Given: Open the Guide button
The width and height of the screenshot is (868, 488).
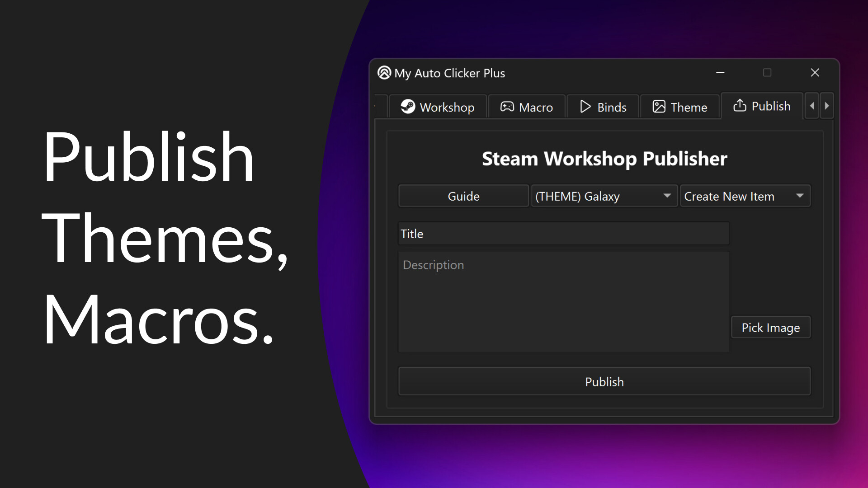Looking at the screenshot, I should (x=463, y=196).
